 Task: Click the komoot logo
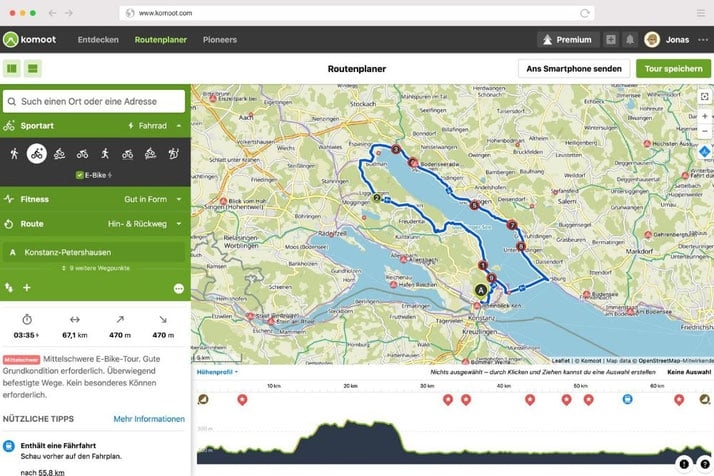tap(30, 40)
